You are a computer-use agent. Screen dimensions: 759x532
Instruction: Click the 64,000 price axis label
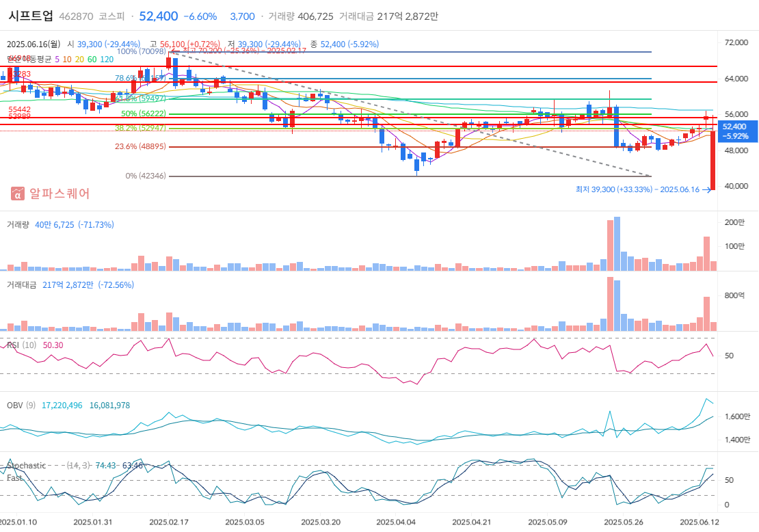pos(736,79)
